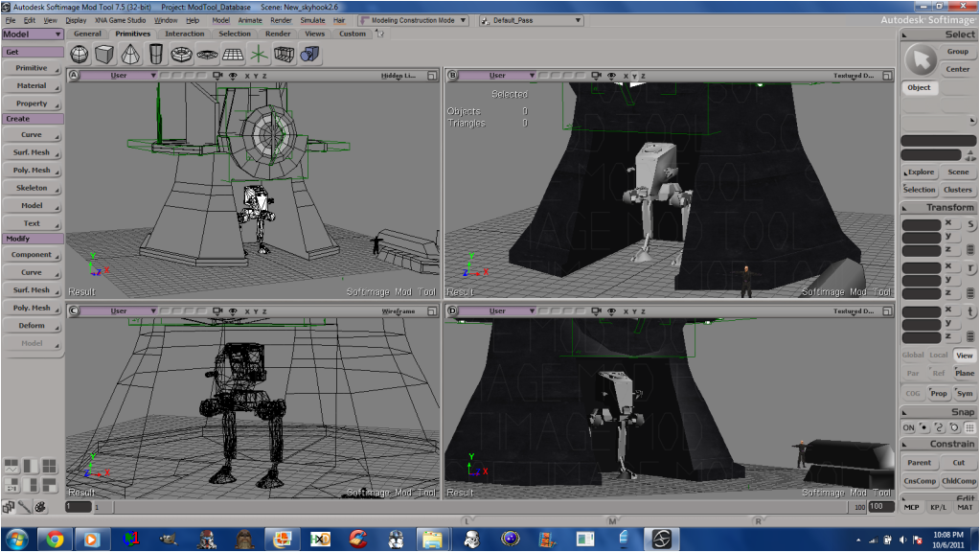The height and width of the screenshot is (552, 980).
Task: Open the Animate menu
Action: click(x=250, y=21)
